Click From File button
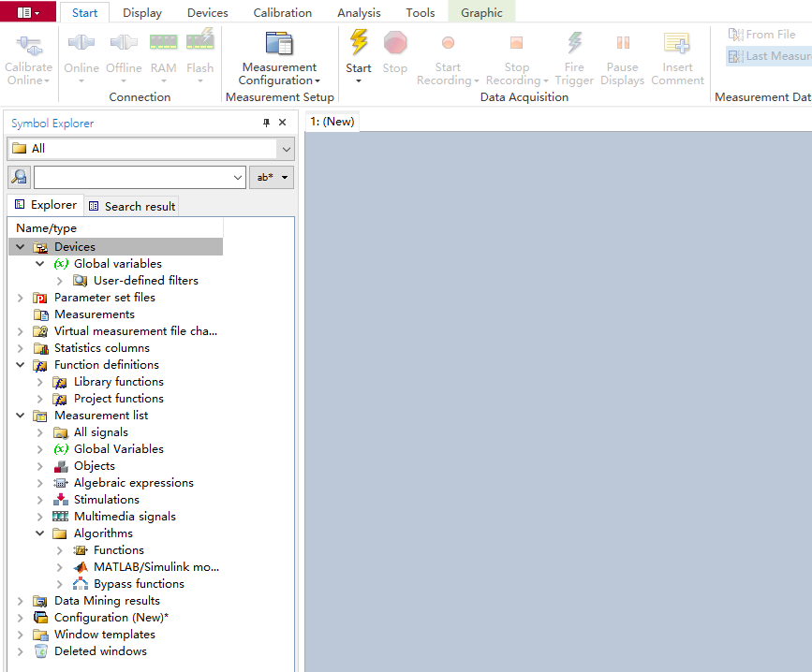Screen dimensions: 812x672 pos(761,34)
